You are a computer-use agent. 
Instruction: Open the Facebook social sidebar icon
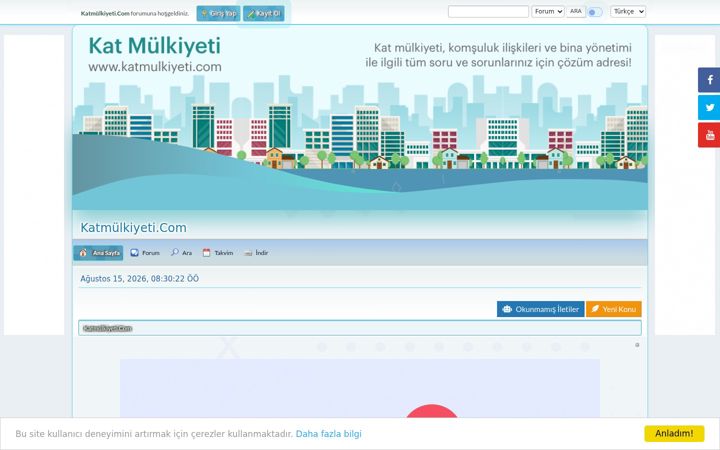709,80
